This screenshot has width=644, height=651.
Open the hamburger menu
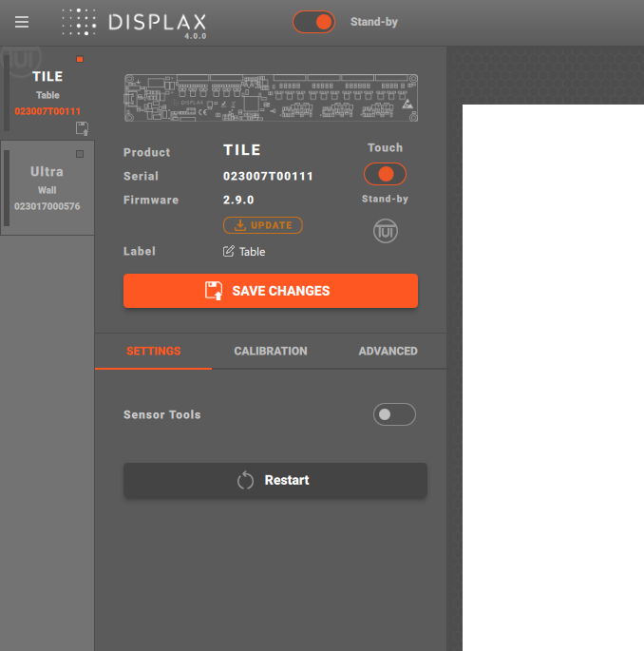pyautogui.click(x=22, y=22)
